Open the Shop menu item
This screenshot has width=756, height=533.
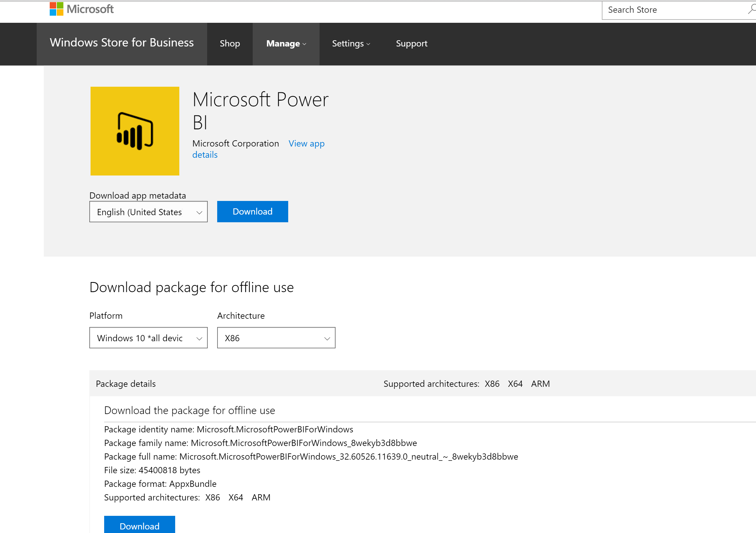[x=230, y=44]
